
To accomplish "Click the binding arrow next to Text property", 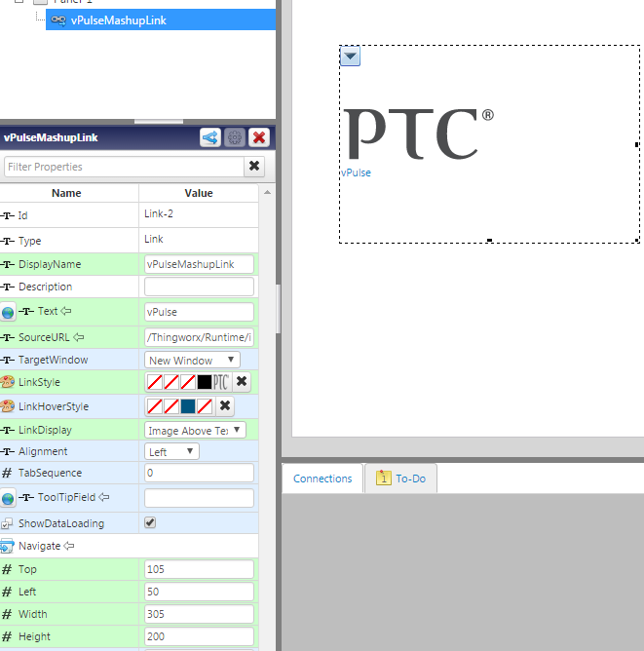I will pyautogui.click(x=66, y=311).
